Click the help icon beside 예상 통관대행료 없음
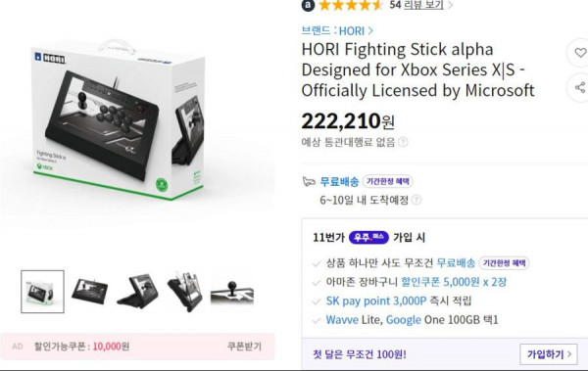This screenshot has width=588, height=371. [x=403, y=142]
